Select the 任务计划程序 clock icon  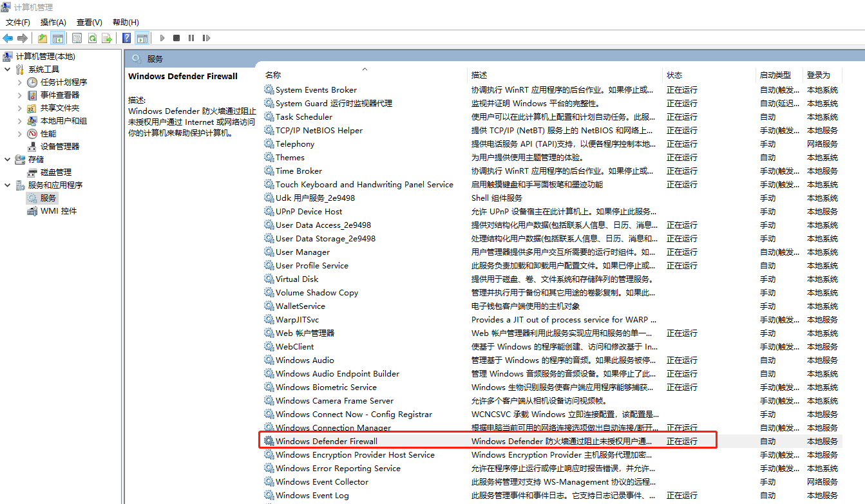(x=32, y=82)
